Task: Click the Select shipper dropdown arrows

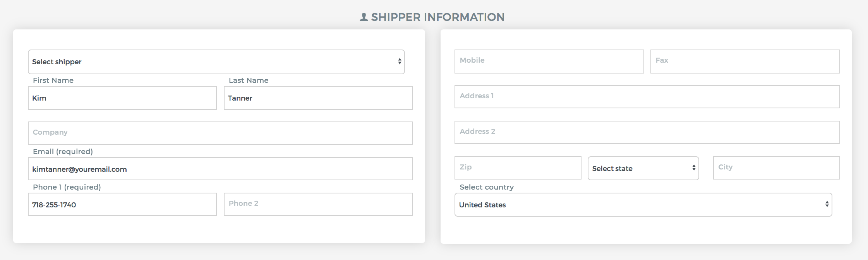Action: pyautogui.click(x=400, y=62)
